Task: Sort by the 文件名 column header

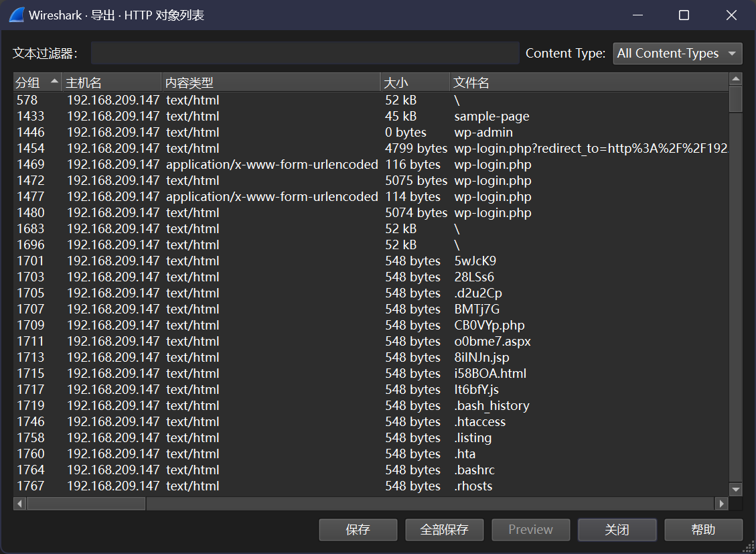Action: pos(589,82)
